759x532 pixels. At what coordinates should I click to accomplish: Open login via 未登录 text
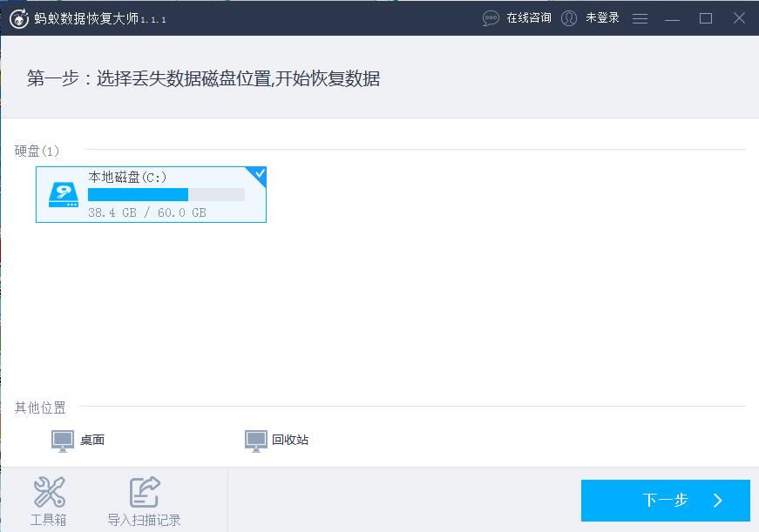[x=602, y=18]
